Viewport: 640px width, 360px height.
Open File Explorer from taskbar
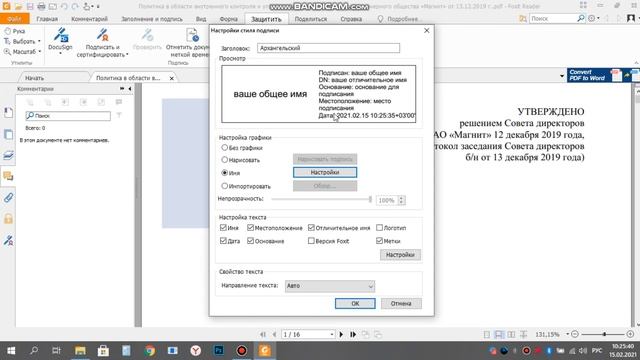(x=80, y=351)
